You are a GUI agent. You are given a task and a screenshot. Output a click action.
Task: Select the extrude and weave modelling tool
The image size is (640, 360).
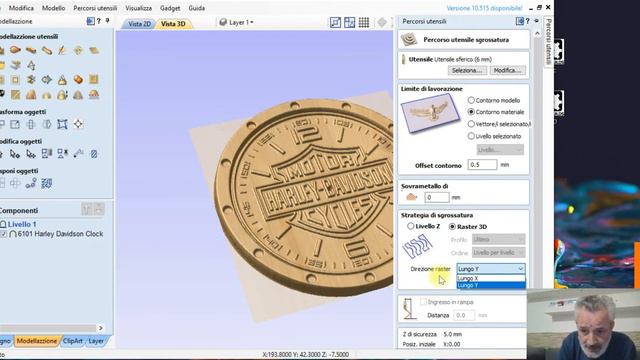31,51
